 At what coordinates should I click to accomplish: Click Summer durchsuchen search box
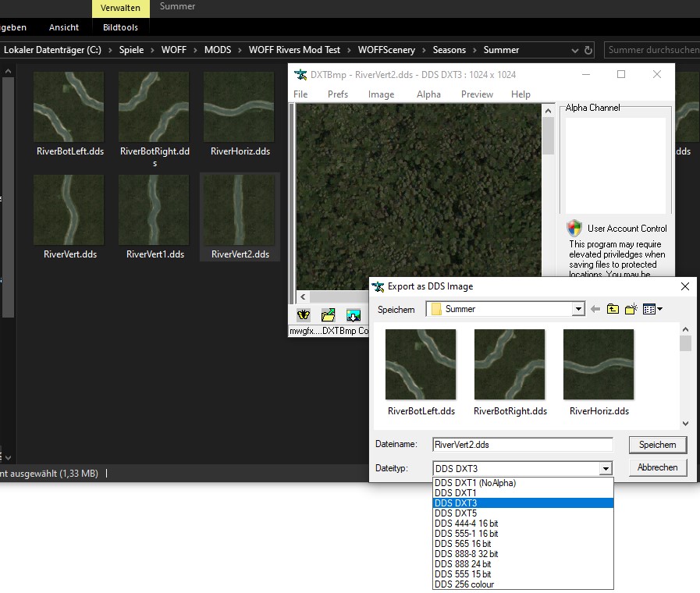[x=652, y=50]
